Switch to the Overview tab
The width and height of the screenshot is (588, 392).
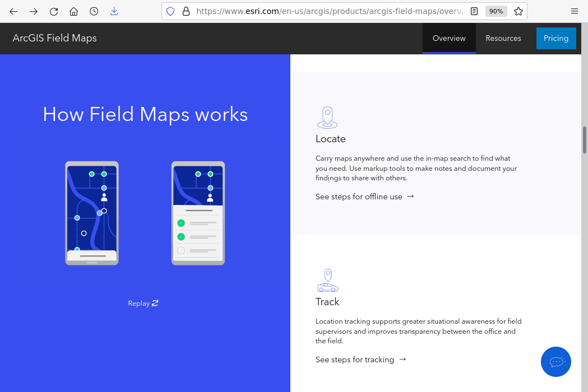coord(449,38)
